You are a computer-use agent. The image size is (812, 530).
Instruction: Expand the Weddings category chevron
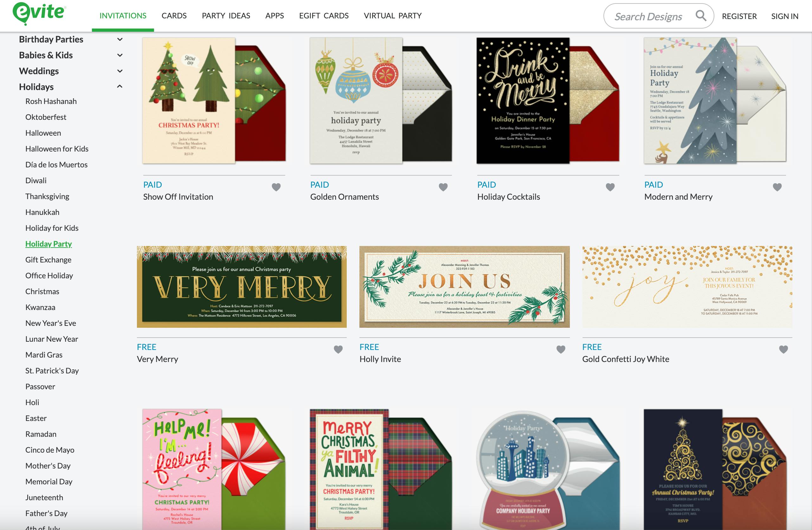120,71
